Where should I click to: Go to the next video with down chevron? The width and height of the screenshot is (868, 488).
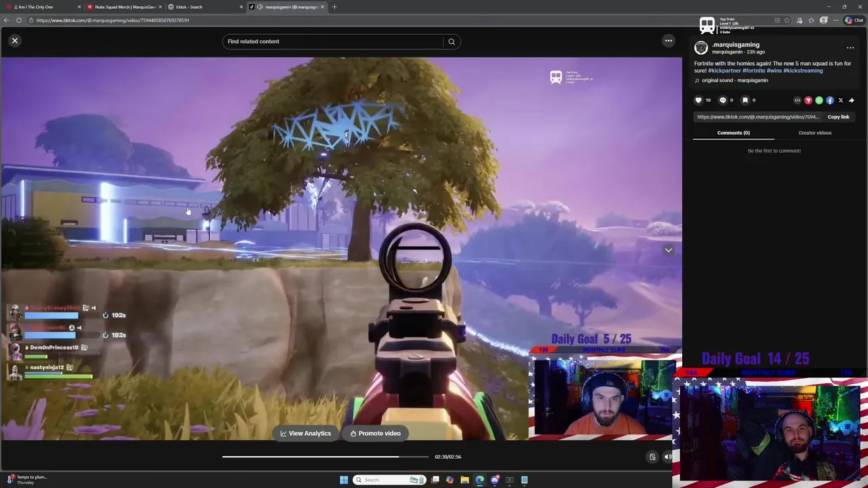click(668, 250)
